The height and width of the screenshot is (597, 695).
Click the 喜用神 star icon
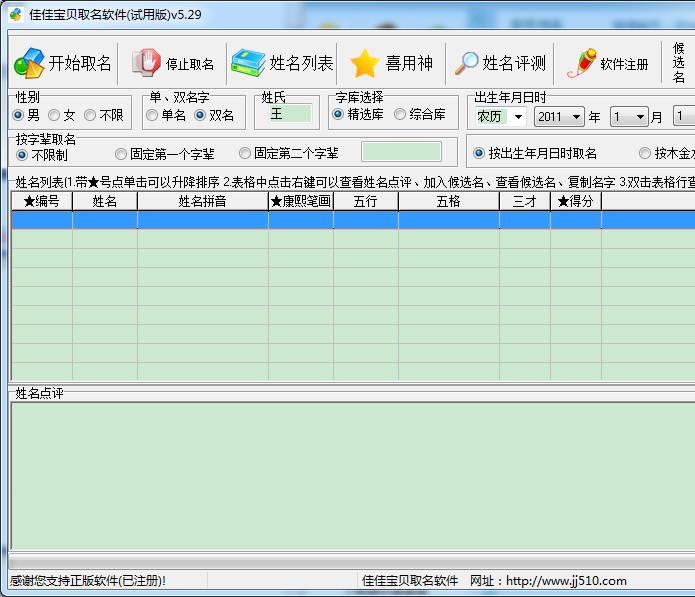click(365, 63)
